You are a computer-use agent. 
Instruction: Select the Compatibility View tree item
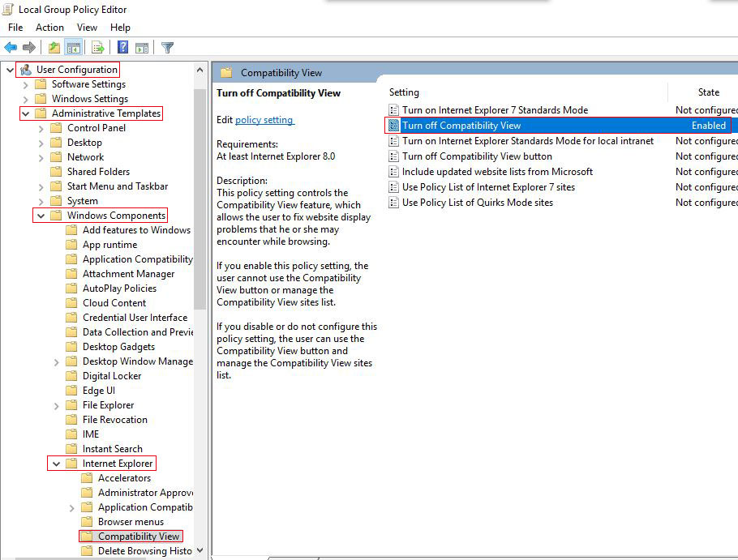click(139, 536)
